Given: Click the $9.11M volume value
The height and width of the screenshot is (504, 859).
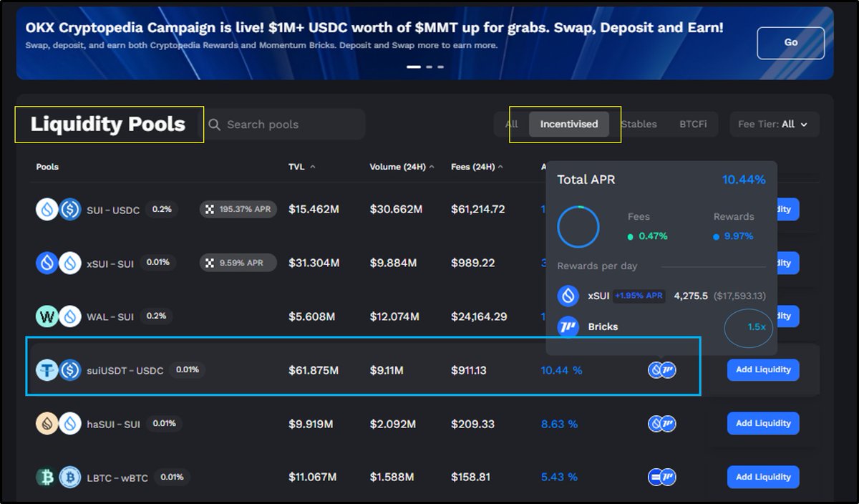Looking at the screenshot, I should [x=387, y=370].
